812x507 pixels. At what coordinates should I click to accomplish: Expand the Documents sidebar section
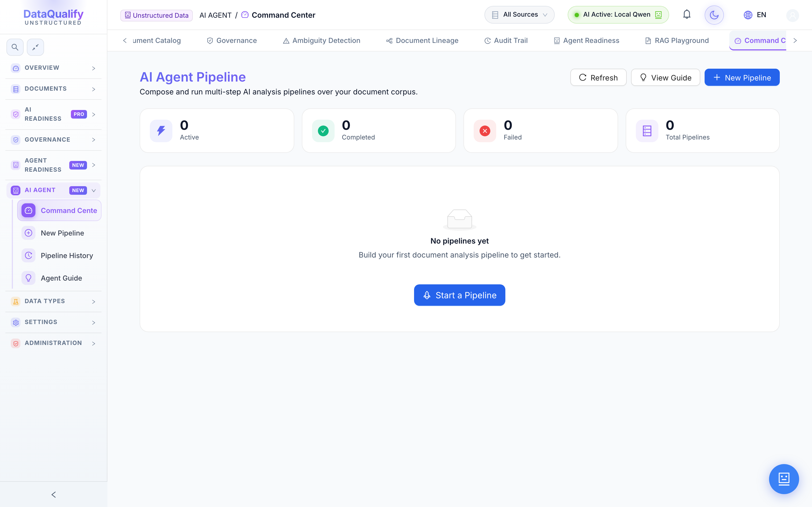(53, 89)
